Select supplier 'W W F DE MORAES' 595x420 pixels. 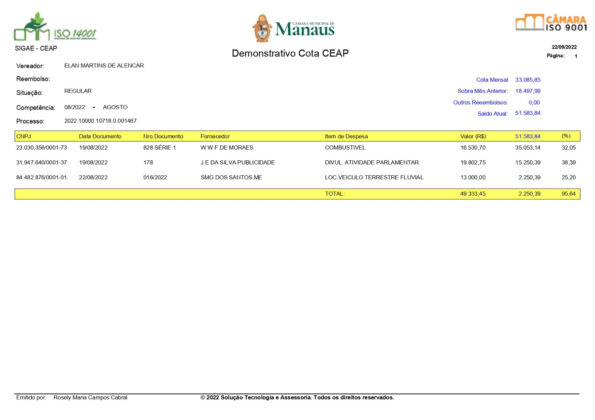tap(227, 148)
